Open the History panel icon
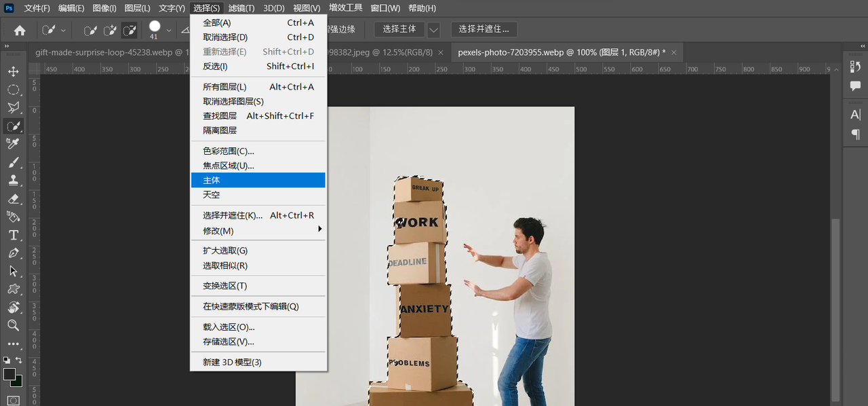This screenshot has height=406, width=868. click(x=855, y=67)
